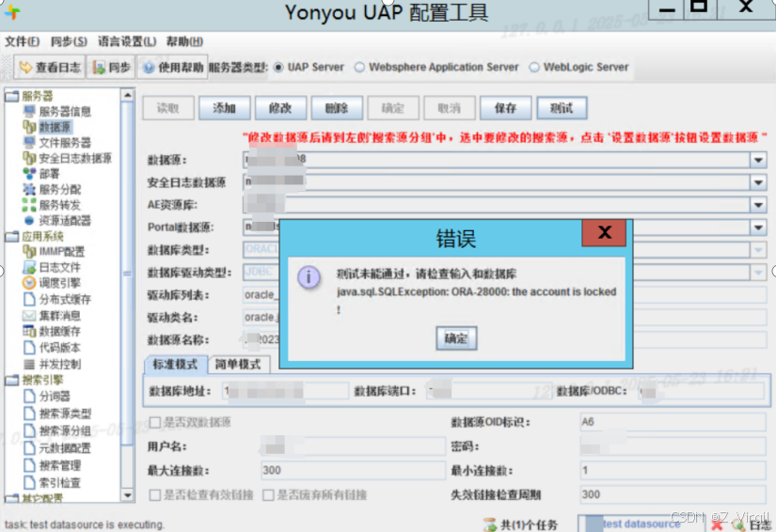Click the 失效链接检查周期 field

(673, 494)
